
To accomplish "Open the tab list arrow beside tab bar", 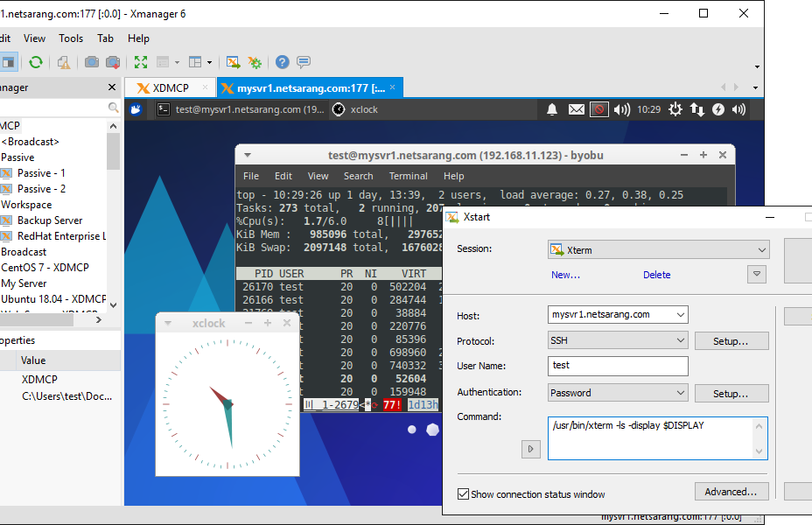I will (x=755, y=87).
